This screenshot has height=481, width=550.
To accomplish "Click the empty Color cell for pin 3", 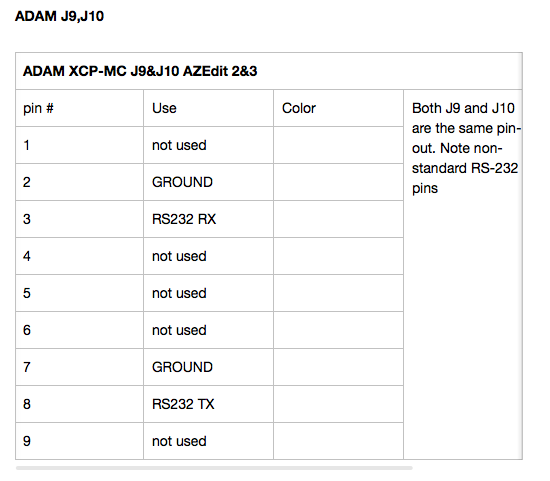I will (x=338, y=219).
